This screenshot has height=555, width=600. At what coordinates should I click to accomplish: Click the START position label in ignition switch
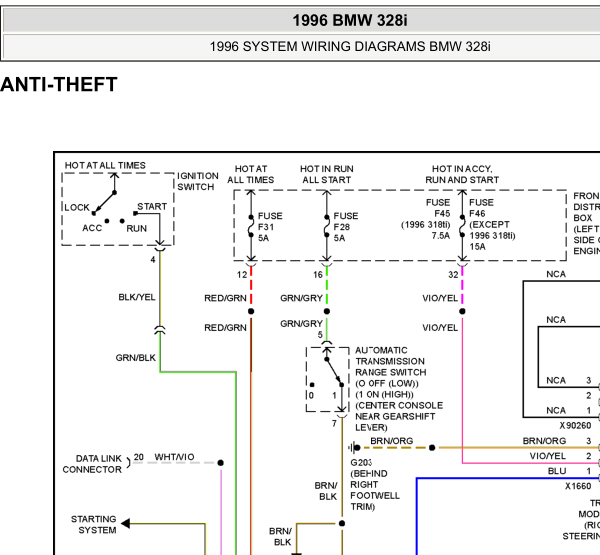click(152, 206)
